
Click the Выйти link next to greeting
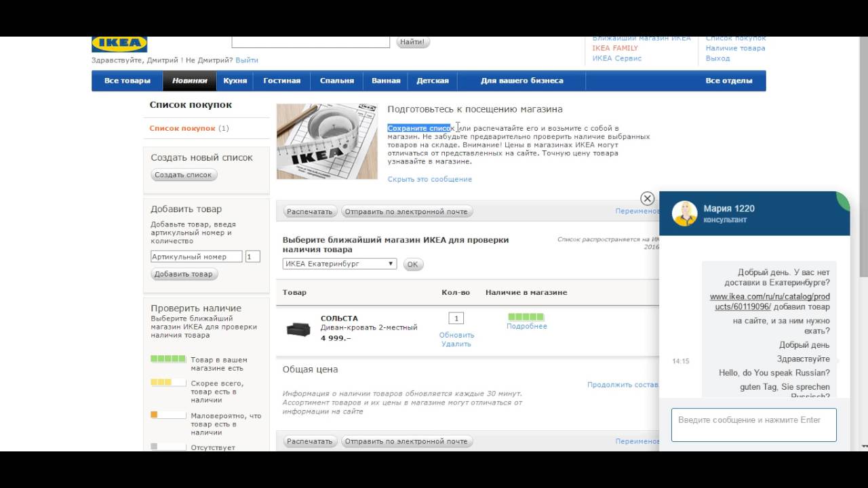point(247,60)
